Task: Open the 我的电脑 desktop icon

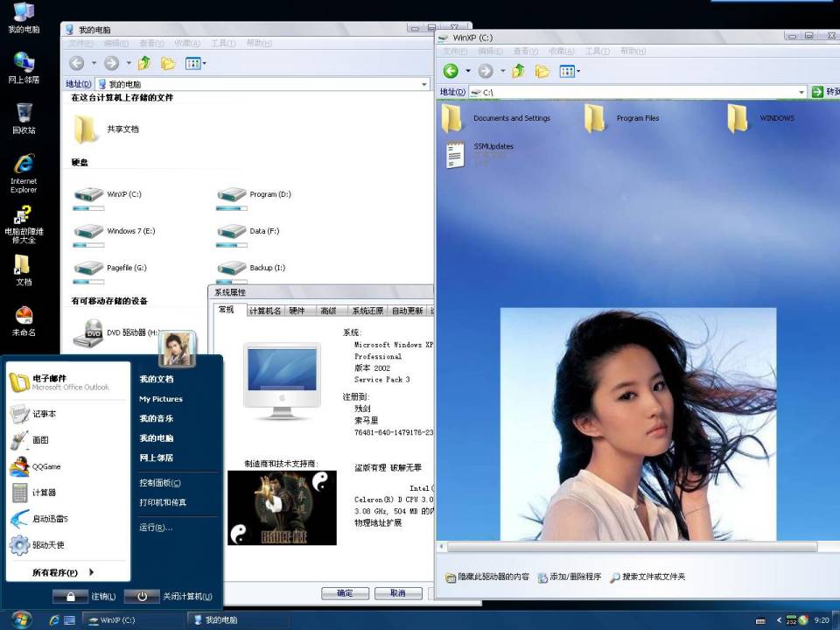Action: (24, 18)
